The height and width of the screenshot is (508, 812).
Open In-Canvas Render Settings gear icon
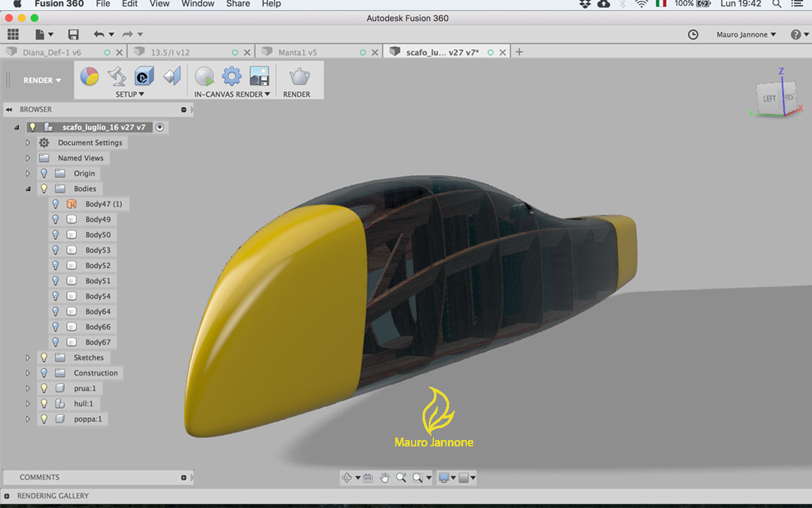coord(232,76)
